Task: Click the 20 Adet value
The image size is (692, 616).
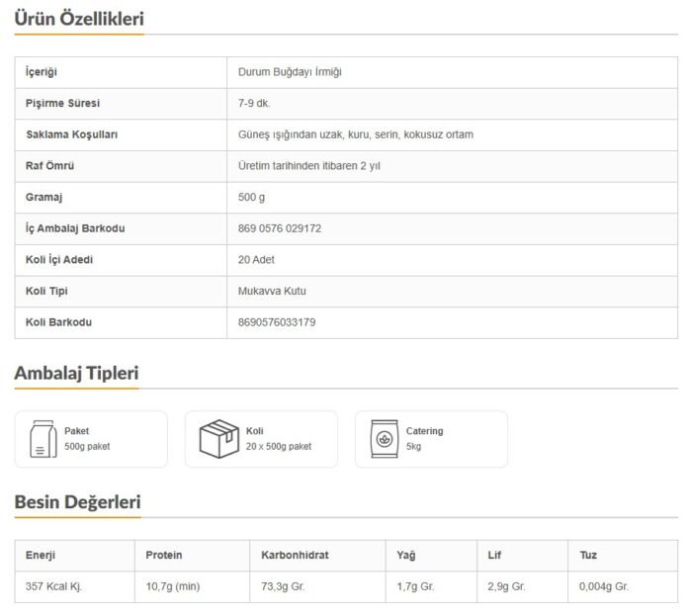Action: point(256,260)
